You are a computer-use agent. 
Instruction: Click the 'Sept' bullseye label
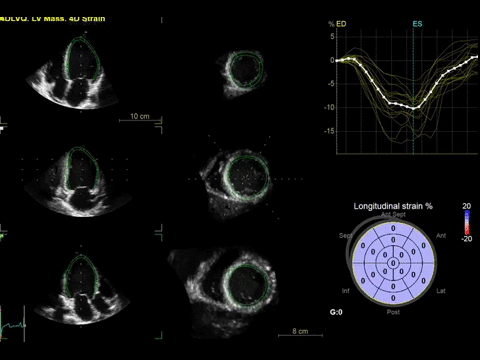pyautogui.click(x=345, y=236)
